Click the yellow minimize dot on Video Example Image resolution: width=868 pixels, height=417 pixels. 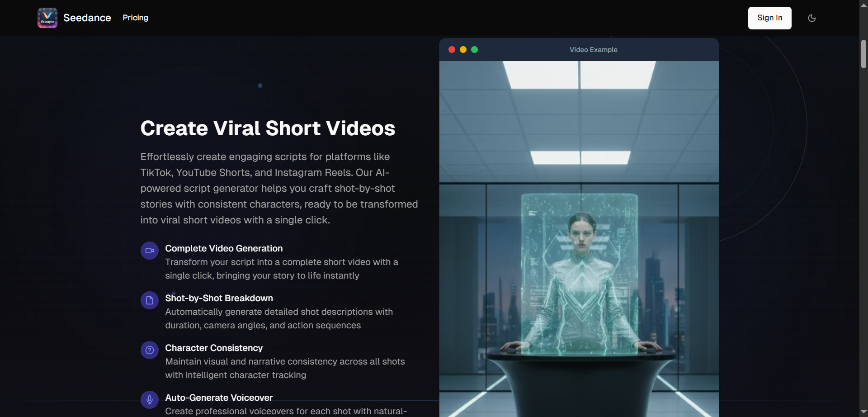pyautogui.click(x=463, y=49)
